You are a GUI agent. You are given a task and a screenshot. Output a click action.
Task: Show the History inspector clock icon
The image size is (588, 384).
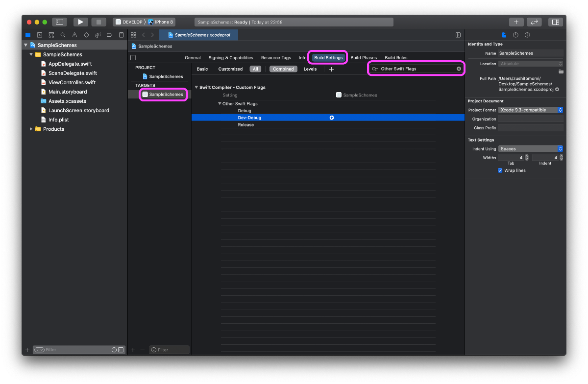click(515, 35)
